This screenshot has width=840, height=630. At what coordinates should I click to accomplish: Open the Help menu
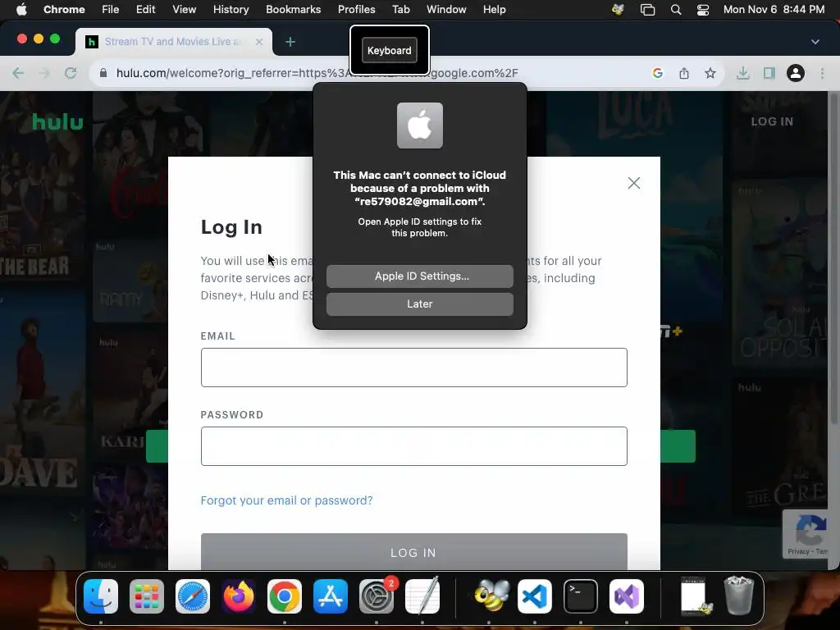494,10
